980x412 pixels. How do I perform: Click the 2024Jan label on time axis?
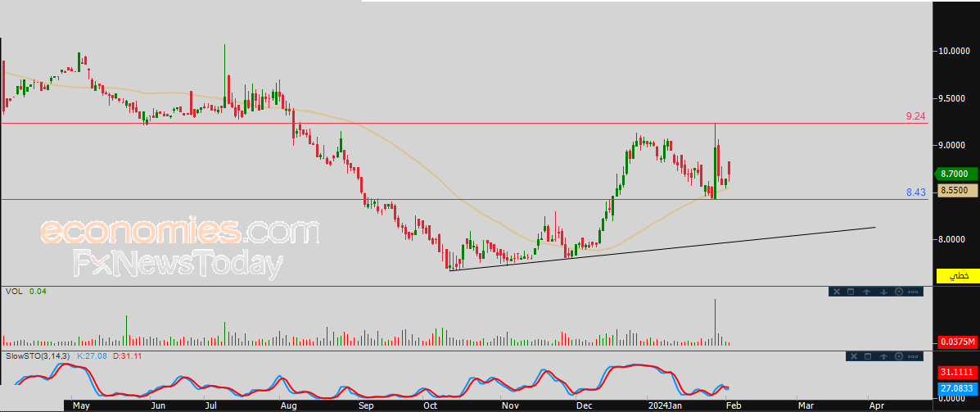tap(663, 405)
